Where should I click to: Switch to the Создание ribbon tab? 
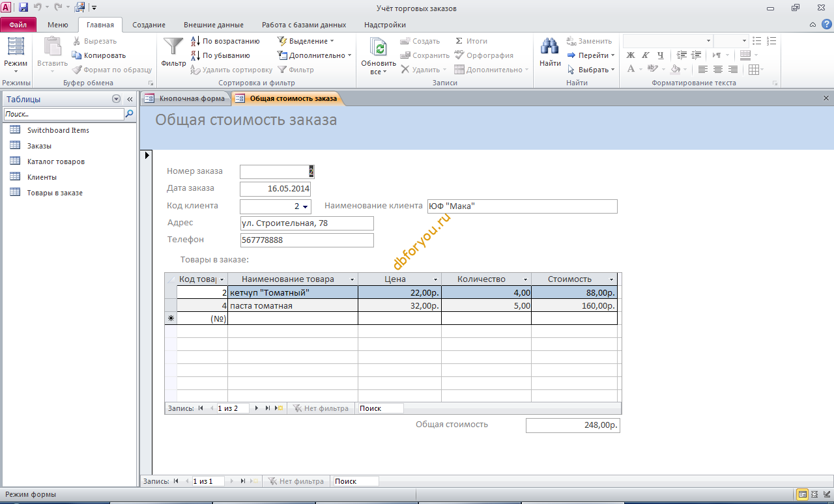[149, 25]
